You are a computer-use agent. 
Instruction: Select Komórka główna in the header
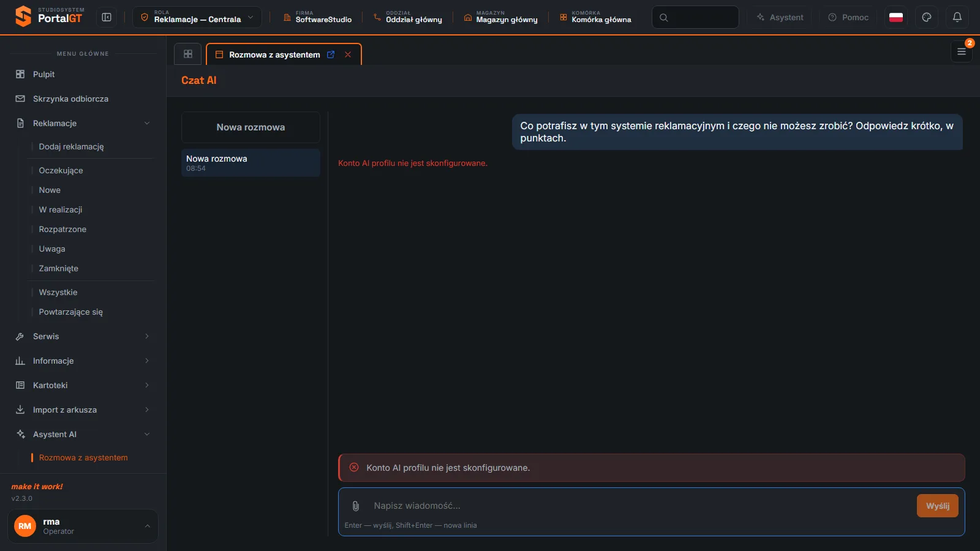click(595, 17)
